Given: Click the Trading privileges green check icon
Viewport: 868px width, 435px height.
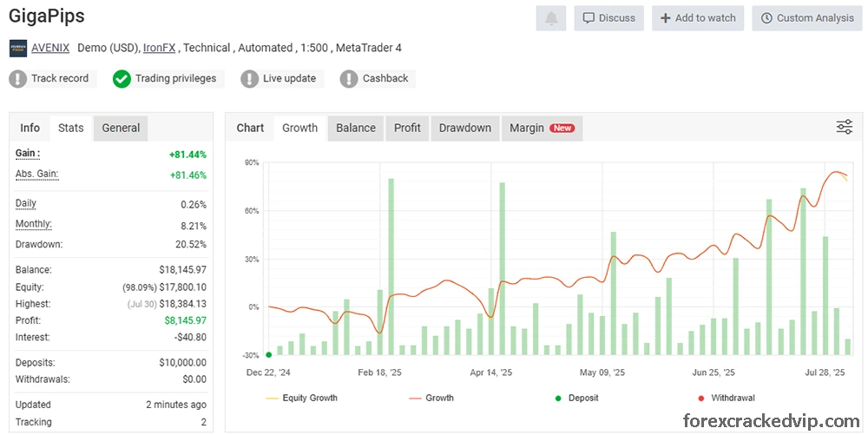Looking at the screenshot, I should coord(122,79).
